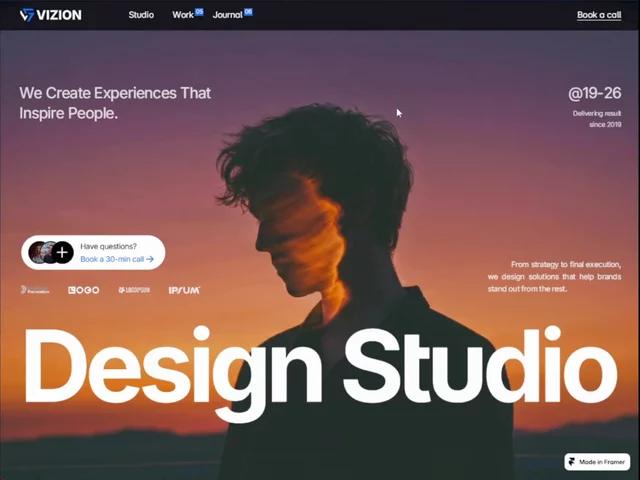Image resolution: width=640 pixels, height=480 pixels.
Task: Open the Journal menu item
Action: point(227,15)
